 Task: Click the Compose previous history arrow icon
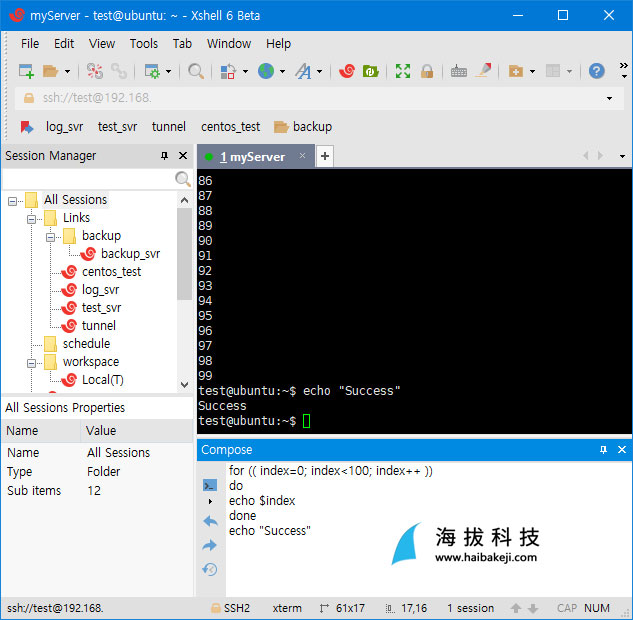(210, 521)
